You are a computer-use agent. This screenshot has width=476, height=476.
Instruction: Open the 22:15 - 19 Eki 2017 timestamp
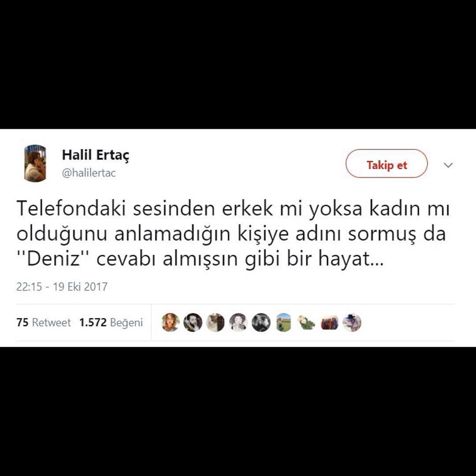(62, 286)
